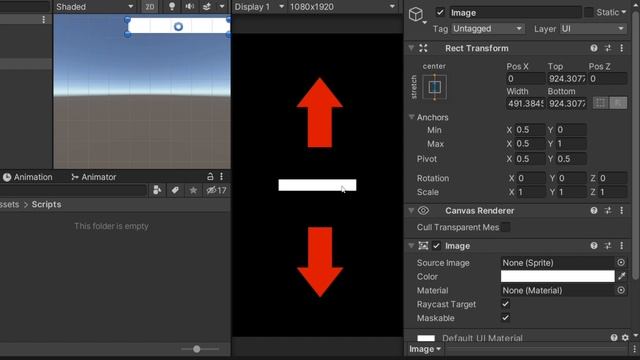Toggle the Static checkbox
The width and height of the screenshot is (640, 360).
point(588,12)
